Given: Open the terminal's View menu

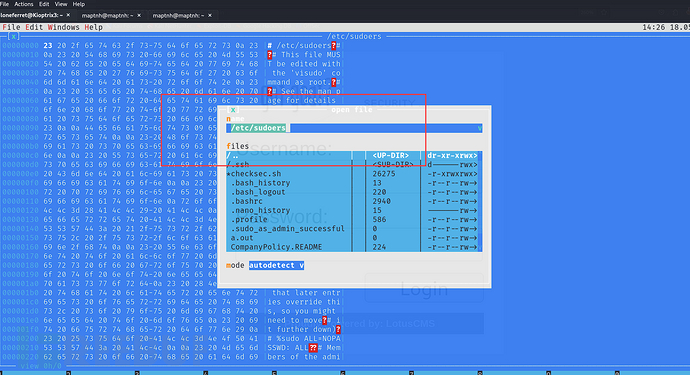Looking at the screenshot, I should [x=61, y=4].
